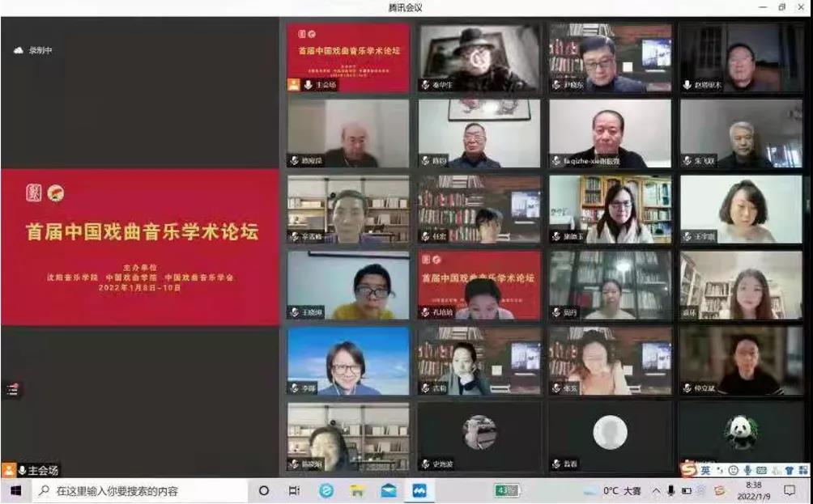
Task: Click the taskbar search box
Action: pos(138,491)
